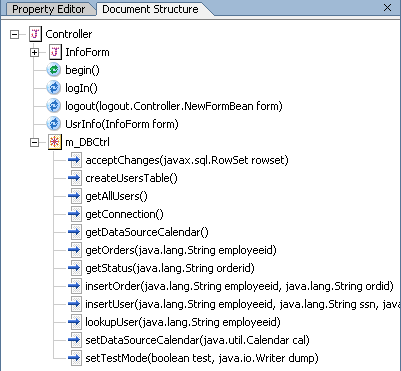The image size is (401, 371).
Task: Click the insertUser method arrow icon
Action: pyautogui.click(x=75, y=304)
